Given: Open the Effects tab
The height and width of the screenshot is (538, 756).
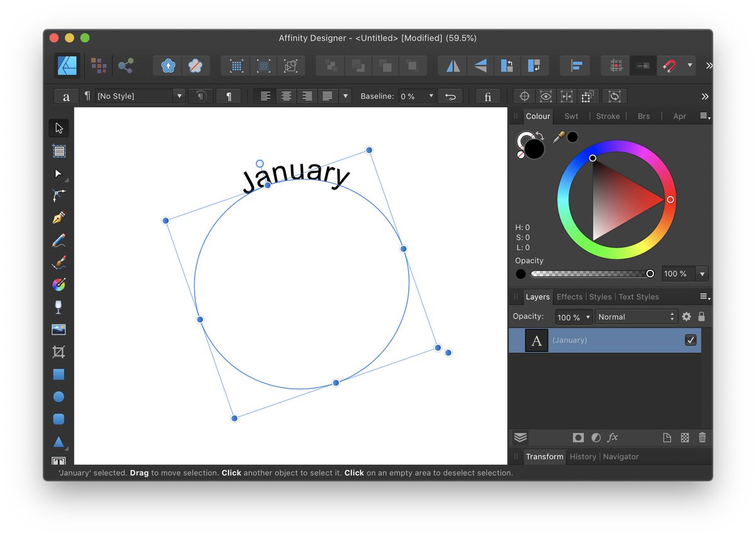Looking at the screenshot, I should click(x=570, y=297).
